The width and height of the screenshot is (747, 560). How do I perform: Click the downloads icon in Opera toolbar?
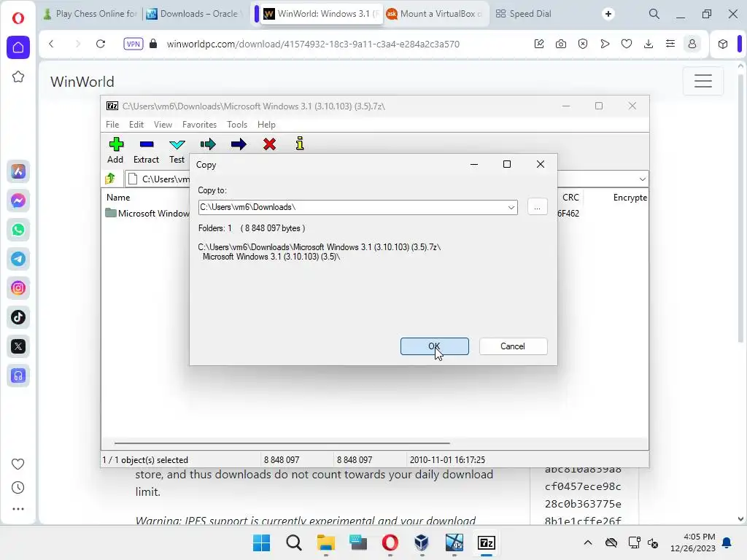[649, 44]
